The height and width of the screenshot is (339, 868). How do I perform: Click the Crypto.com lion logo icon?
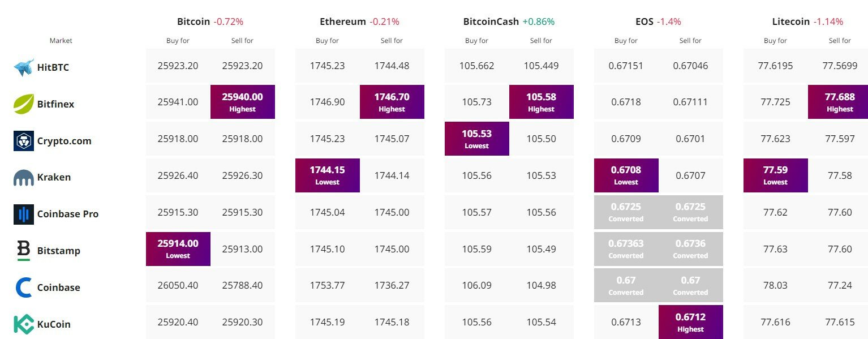point(24,141)
